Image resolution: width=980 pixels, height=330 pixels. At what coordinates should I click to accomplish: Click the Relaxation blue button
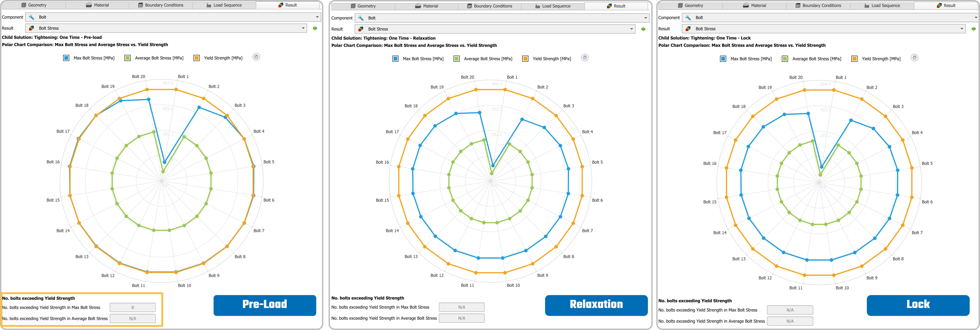[x=596, y=305]
